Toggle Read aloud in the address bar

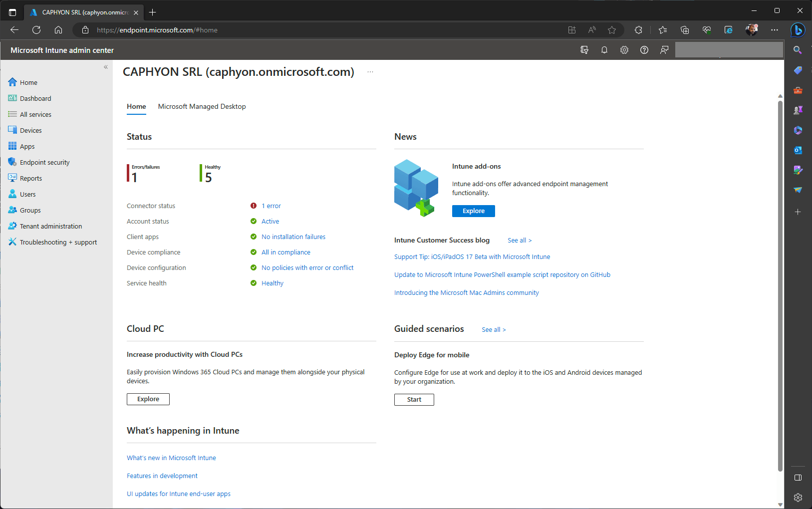[x=592, y=30]
